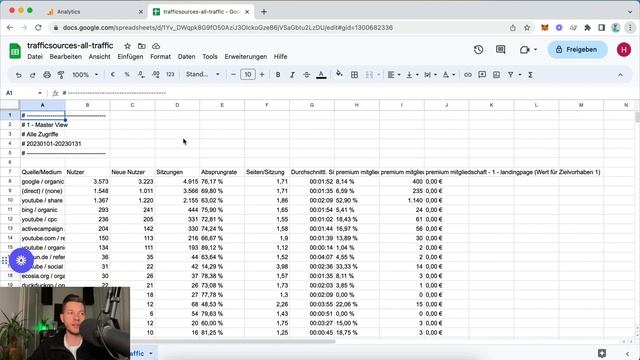Image resolution: width=640 pixels, height=360 pixels.
Task: Open the text color picker
Action: pos(321,75)
